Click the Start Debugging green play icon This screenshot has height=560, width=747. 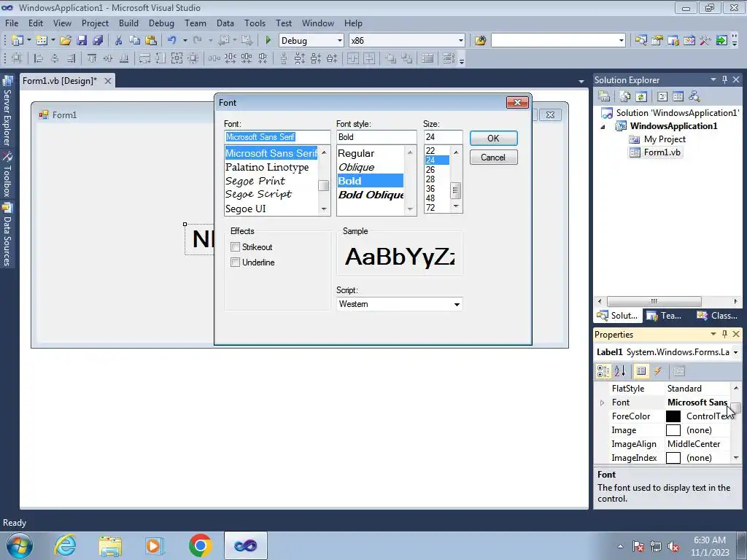tap(268, 41)
